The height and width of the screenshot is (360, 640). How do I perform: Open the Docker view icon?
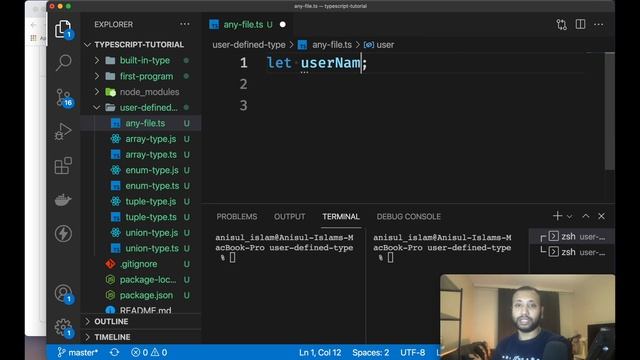click(63, 200)
